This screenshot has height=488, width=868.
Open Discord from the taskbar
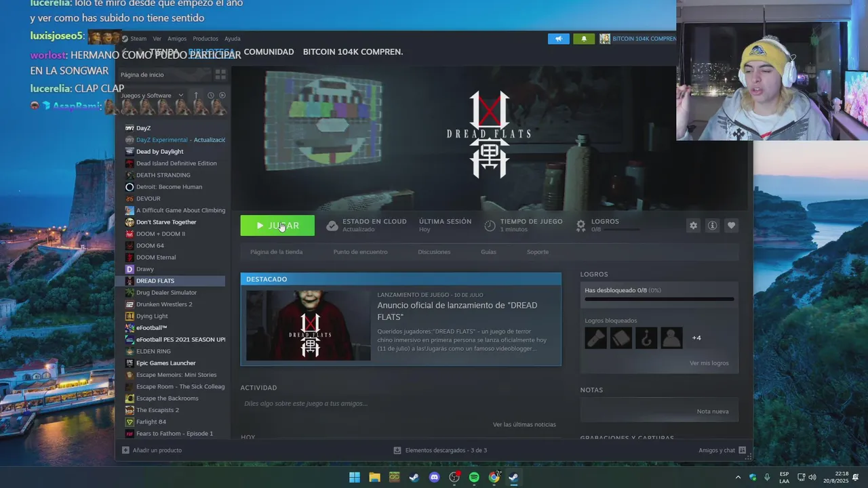point(435,477)
